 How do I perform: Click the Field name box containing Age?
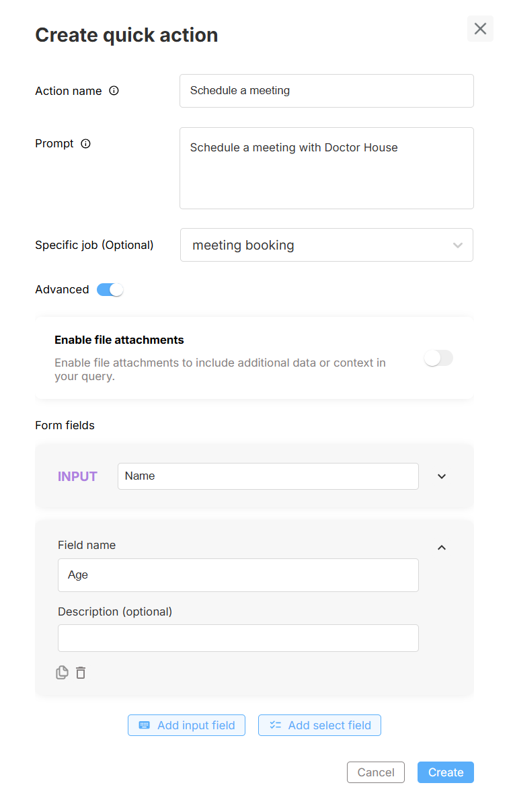(x=238, y=575)
